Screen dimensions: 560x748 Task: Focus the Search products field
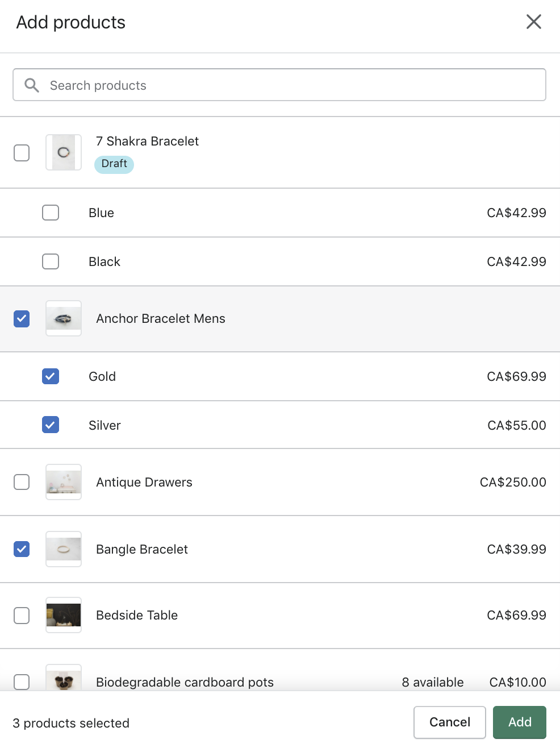click(279, 85)
